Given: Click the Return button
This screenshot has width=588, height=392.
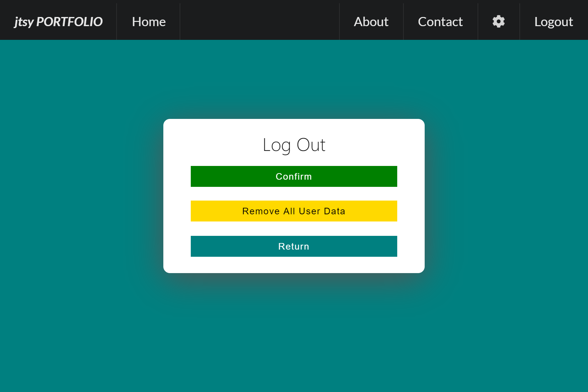Looking at the screenshot, I should pyautogui.click(x=294, y=246).
